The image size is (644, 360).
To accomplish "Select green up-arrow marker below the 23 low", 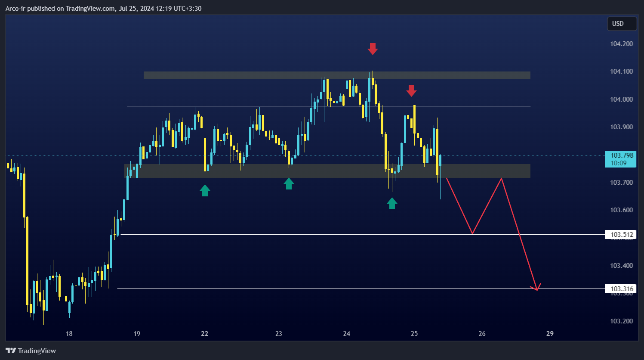I will 289,183.
